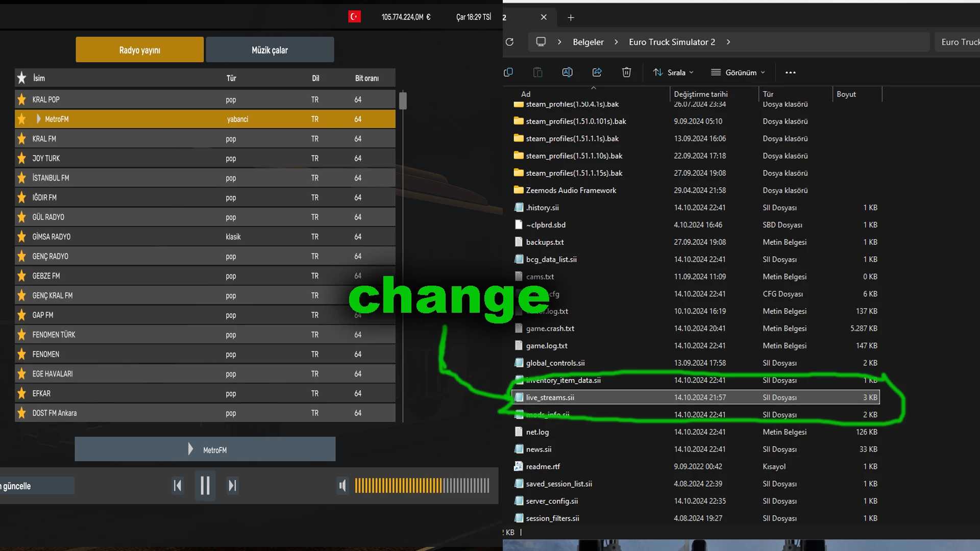This screenshot has height=551, width=980.
Task: Sort files by Değiştirme tarihi column
Action: click(x=701, y=94)
